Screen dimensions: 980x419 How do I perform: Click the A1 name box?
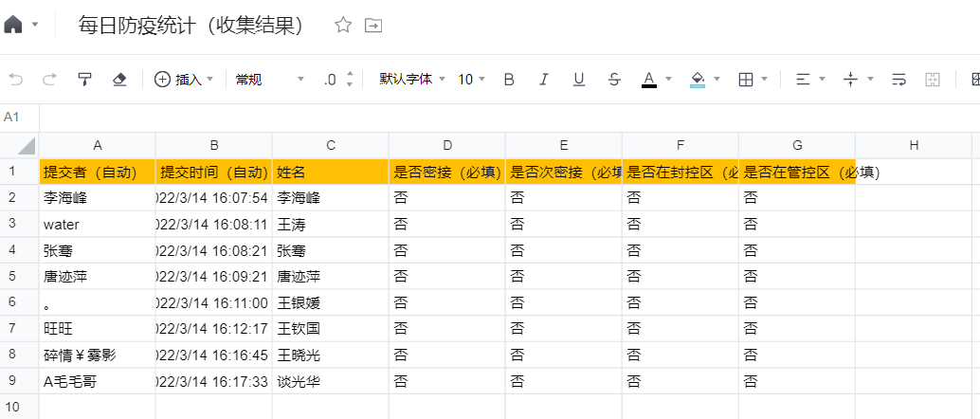[19, 118]
